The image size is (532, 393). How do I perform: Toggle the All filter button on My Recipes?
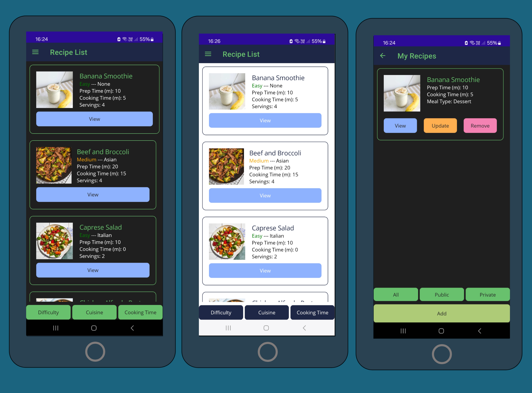[x=395, y=294]
